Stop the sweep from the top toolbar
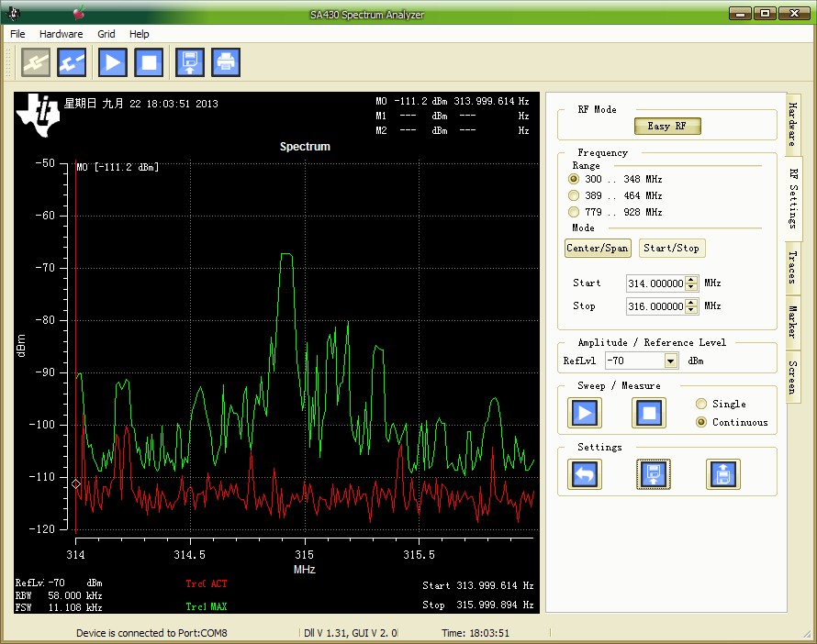 (x=148, y=61)
